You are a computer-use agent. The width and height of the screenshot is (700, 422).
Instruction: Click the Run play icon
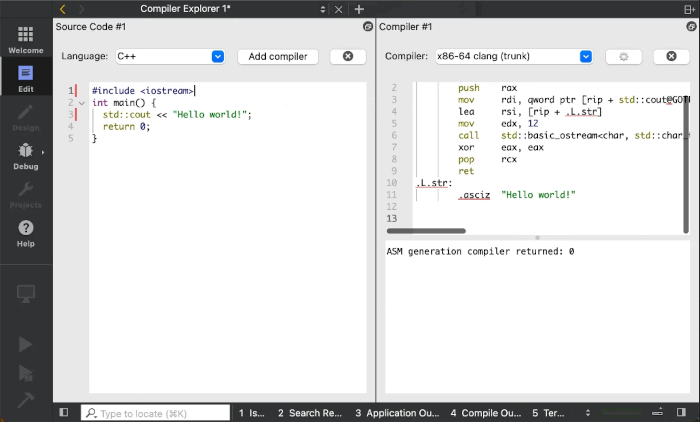26,345
